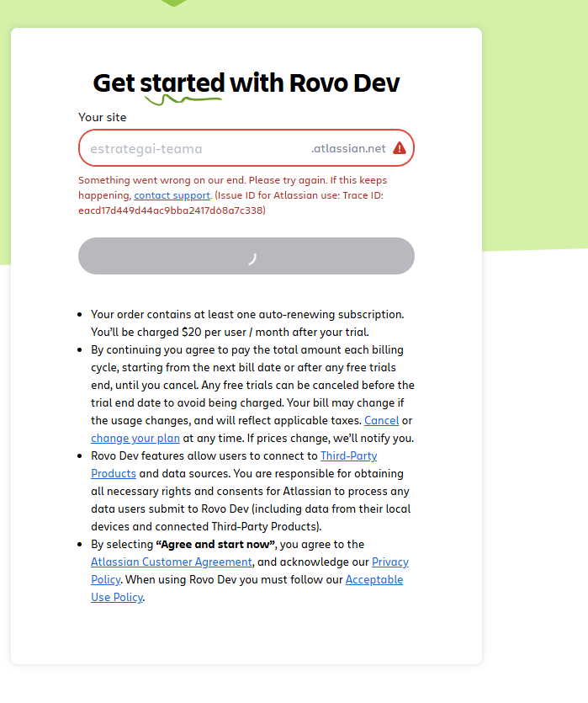
Task: Click the gray loading submit button
Action: [x=246, y=256]
